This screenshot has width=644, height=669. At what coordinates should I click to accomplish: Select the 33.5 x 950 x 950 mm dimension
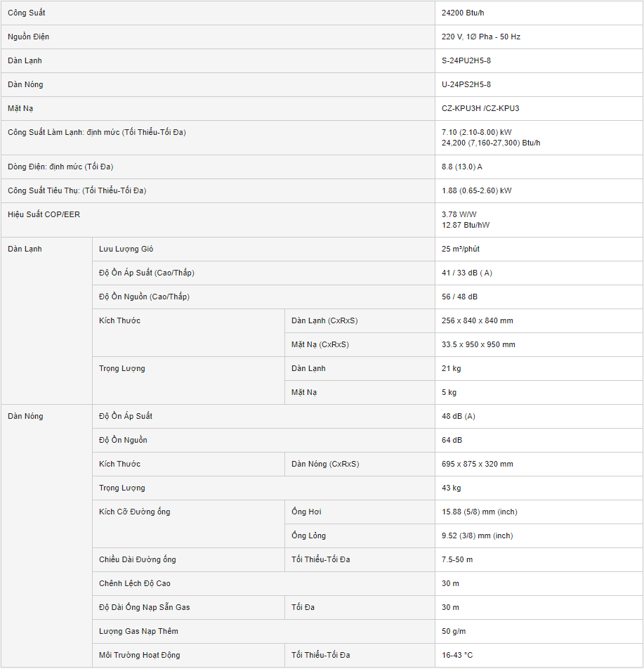478,344
